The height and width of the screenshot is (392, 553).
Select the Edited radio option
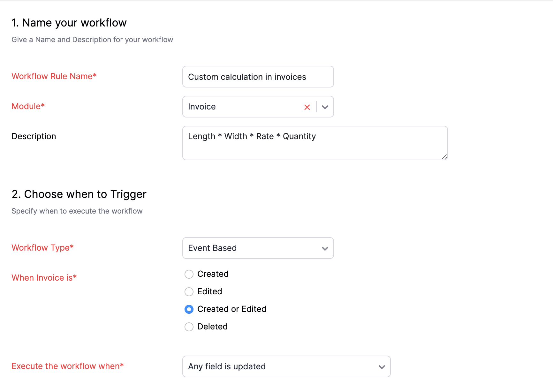[189, 292]
